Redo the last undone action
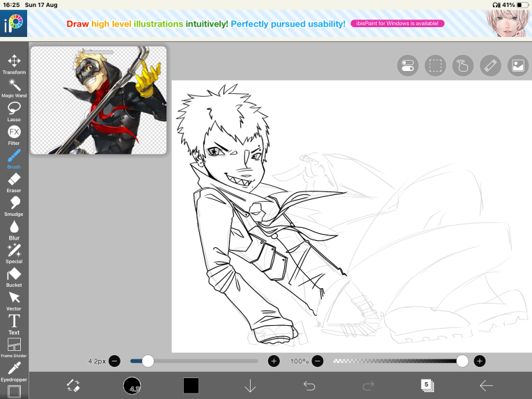 (x=368, y=386)
